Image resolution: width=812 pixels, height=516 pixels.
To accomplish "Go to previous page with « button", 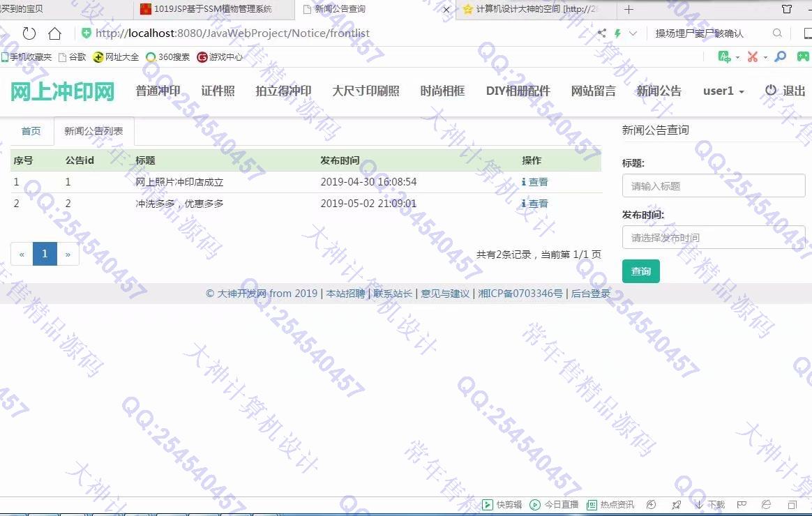I will [22, 254].
